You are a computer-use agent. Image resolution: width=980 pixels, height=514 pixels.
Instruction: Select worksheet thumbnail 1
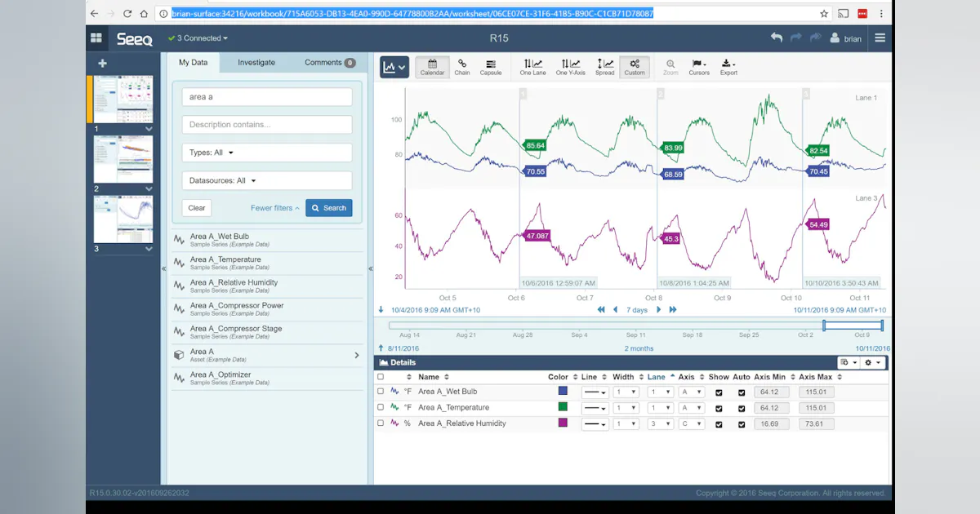tap(123, 100)
